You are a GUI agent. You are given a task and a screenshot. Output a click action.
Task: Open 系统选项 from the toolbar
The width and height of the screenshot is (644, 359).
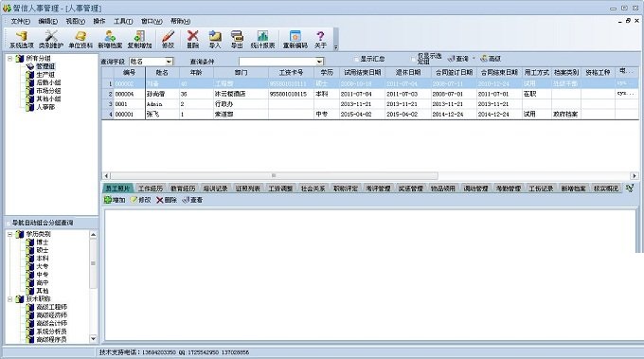click(x=22, y=40)
